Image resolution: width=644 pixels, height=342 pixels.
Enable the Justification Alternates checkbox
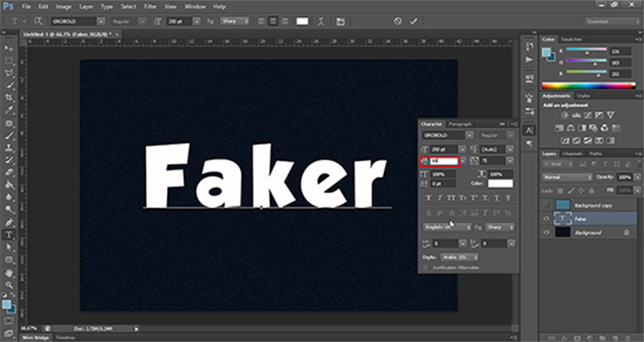click(426, 267)
